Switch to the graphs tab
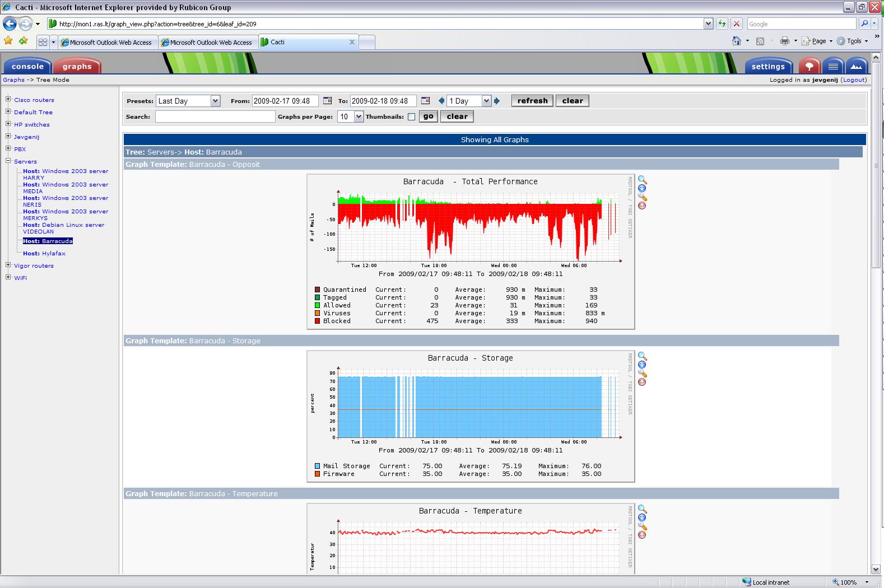 click(x=77, y=66)
